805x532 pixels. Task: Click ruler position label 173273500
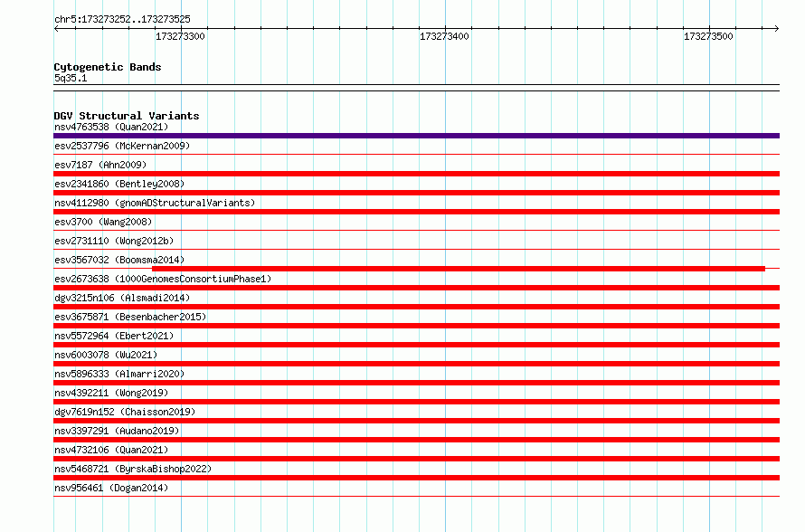click(708, 36)
